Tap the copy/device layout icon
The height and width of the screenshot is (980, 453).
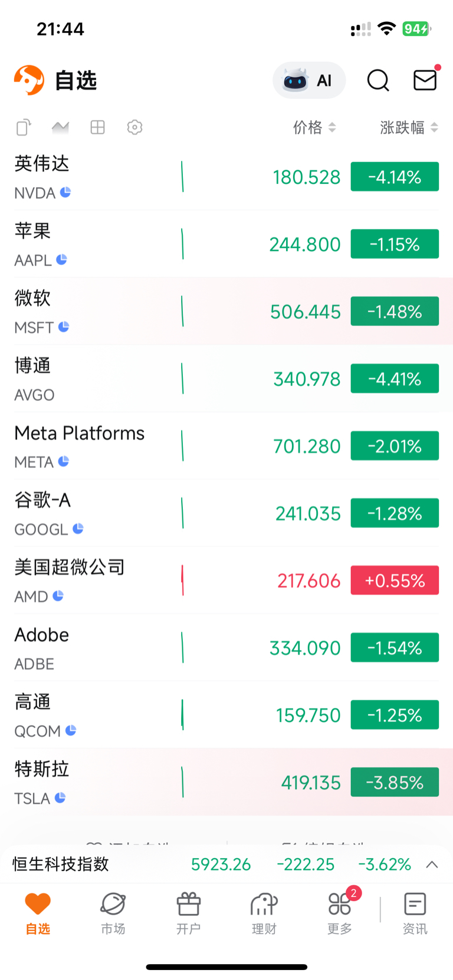(x=24, y=127)
